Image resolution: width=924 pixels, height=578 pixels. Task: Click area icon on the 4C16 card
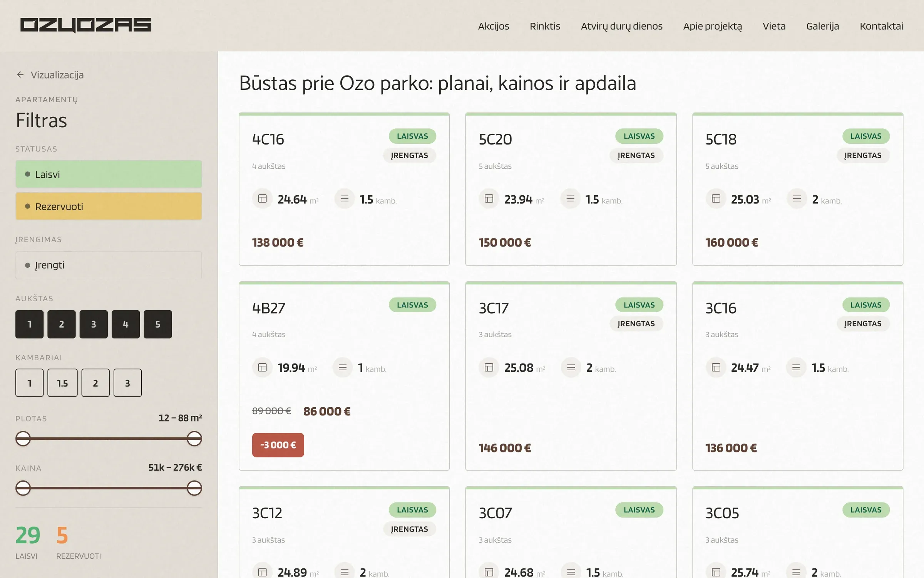coord(263,199)
